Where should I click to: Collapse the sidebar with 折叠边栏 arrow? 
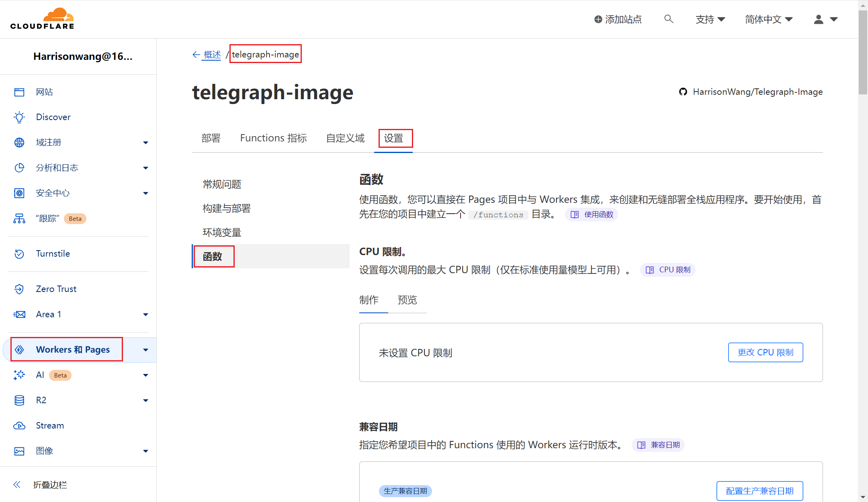pos(17,485)
